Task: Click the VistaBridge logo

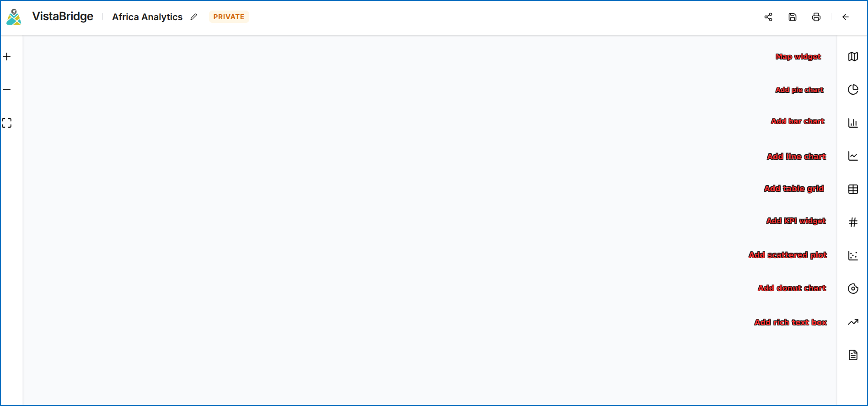Action: (x=14, y=17)
